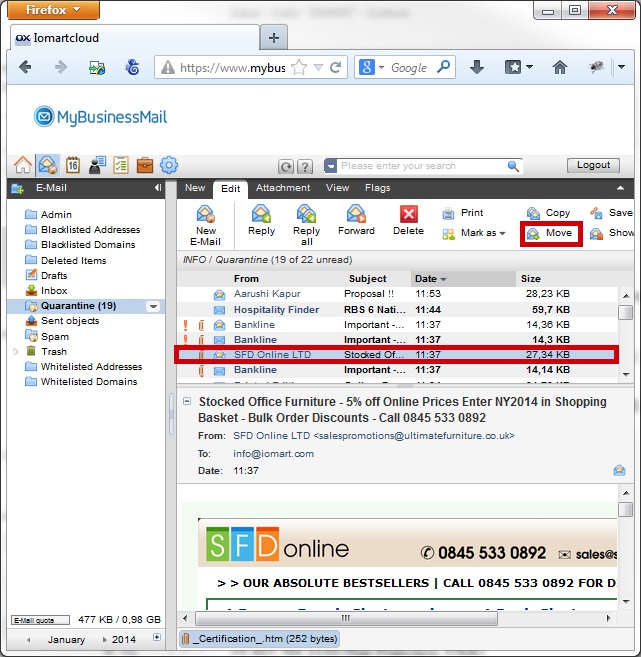Click the New E-Mail toolbar icon
This screenshot has height=657, width=641.
[205, 222]
